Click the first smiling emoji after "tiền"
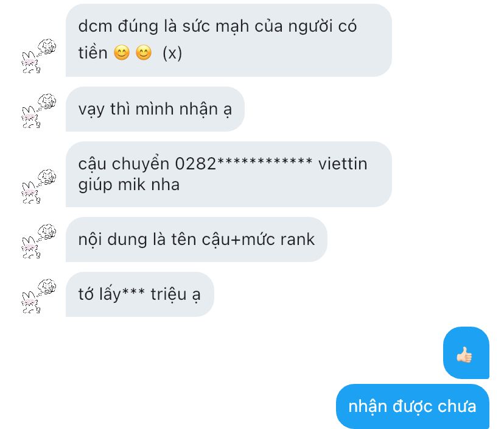The width and height of the screenshot is (504, 429). click(x=122, y=53)
